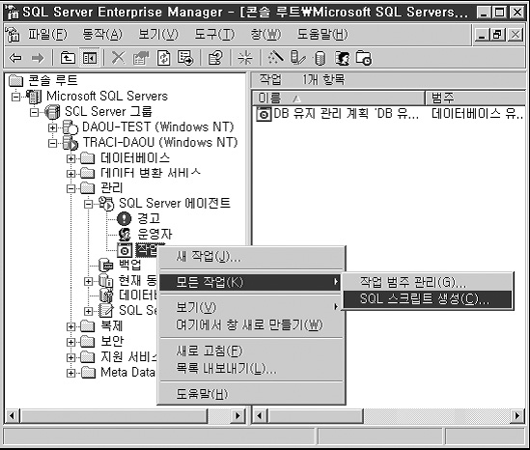The image size is (530, 450).
Task: Expand the 데이터베이스 folder node
Action: click(71, 158)
